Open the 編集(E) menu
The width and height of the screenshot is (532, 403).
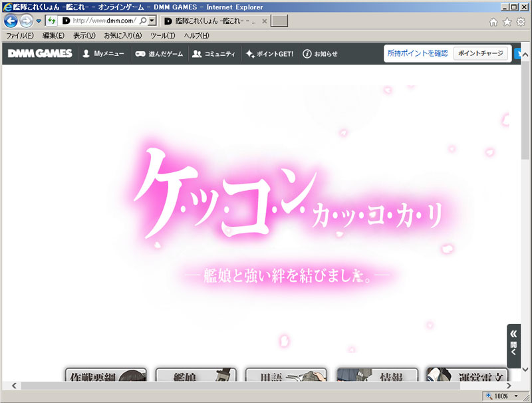(53, 36)
